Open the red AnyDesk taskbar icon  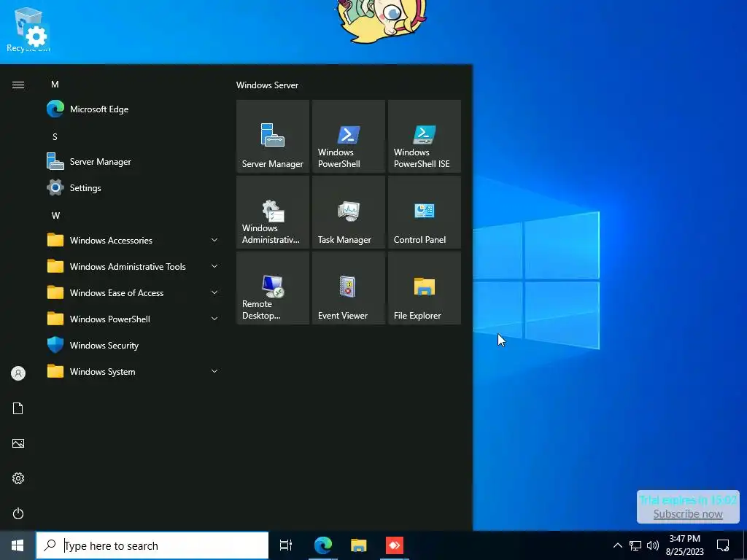[395, 545]
